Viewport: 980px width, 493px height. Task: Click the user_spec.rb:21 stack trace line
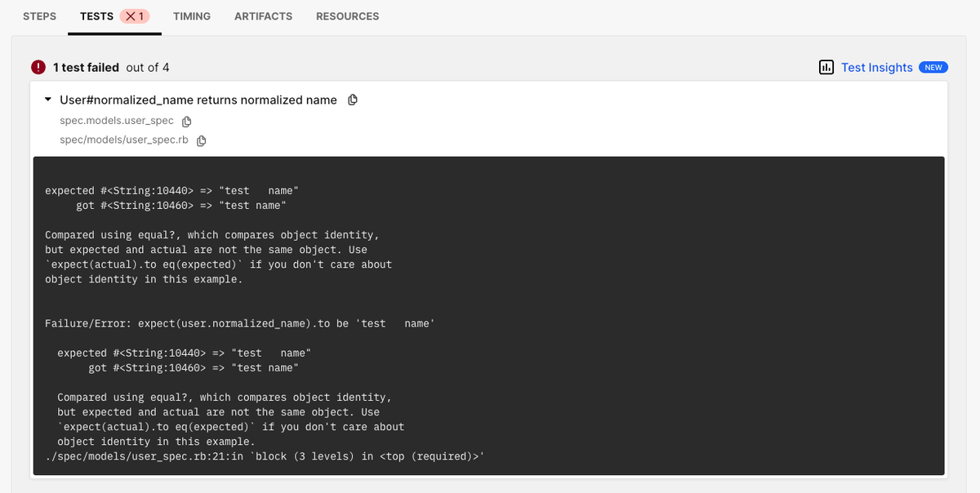(265, 456)
